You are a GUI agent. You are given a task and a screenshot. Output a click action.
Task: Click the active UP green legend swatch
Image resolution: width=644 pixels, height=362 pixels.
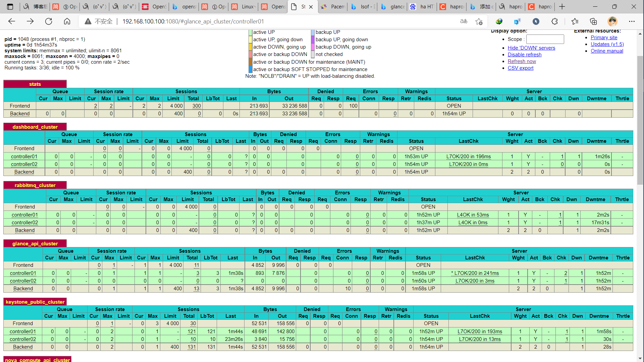(x=250, y=33)
